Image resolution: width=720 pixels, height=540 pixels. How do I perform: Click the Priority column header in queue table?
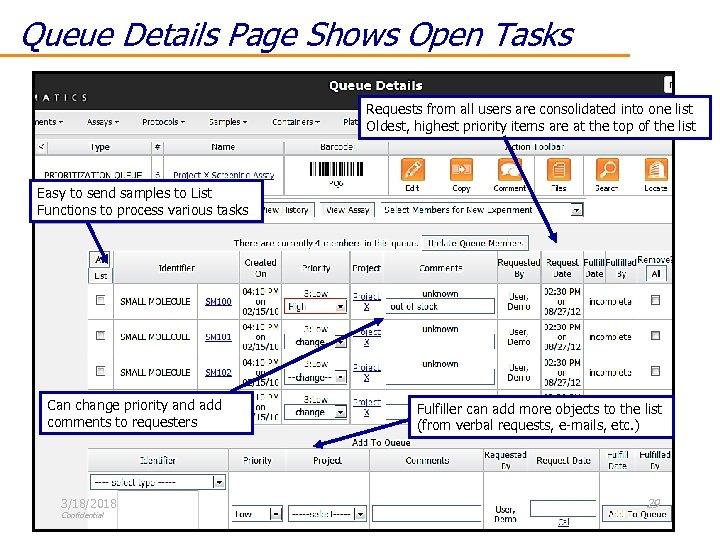[316, 268]
